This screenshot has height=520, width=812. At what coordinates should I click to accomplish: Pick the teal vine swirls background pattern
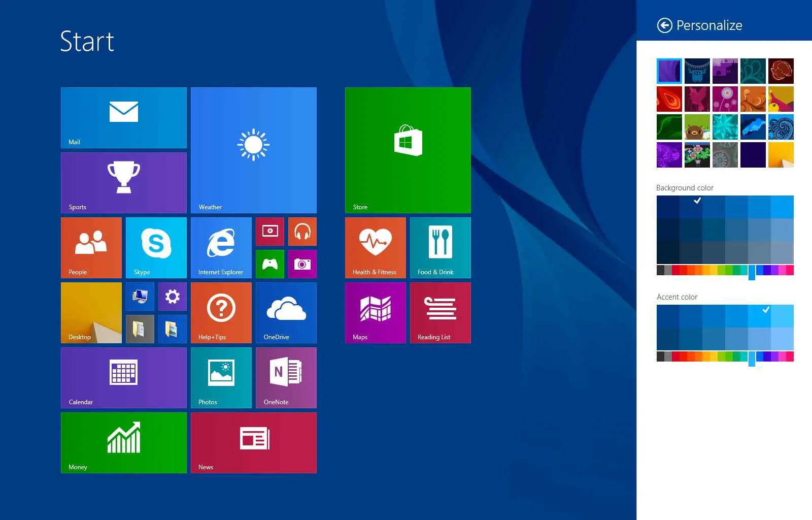coord(753,71)
